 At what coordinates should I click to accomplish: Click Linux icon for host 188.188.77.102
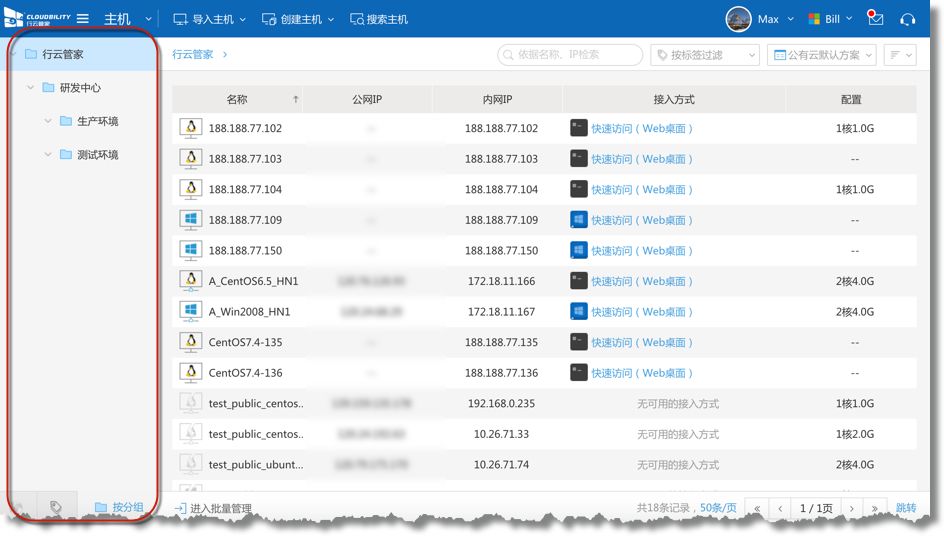pos(190,128)
